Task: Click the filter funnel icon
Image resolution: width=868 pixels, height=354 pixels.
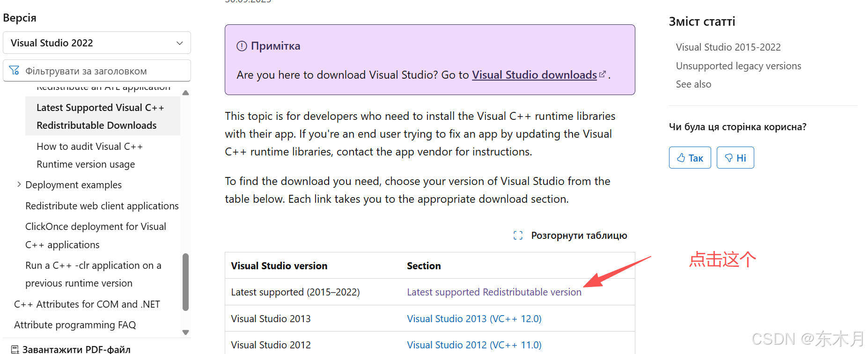Action: point(14,70)
